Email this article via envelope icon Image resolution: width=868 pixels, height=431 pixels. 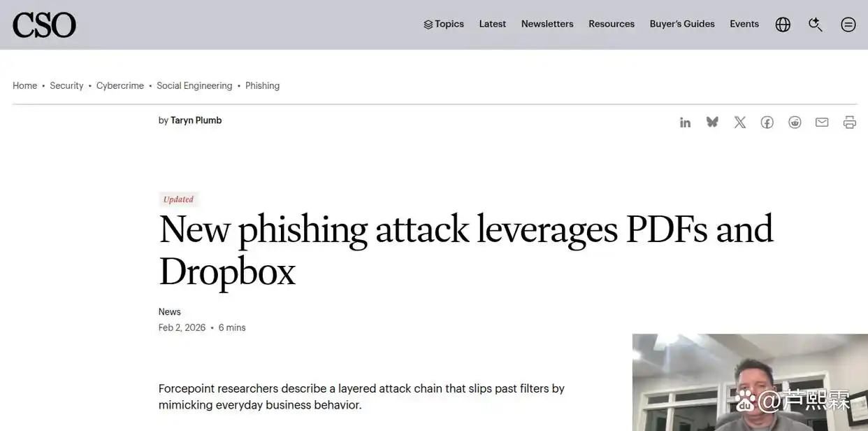822,122
